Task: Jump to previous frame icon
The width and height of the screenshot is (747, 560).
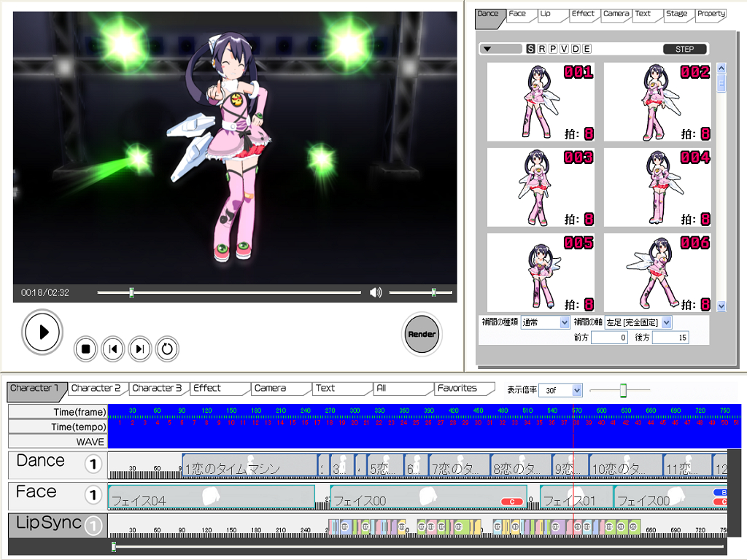Action: (x=112, y=349)
